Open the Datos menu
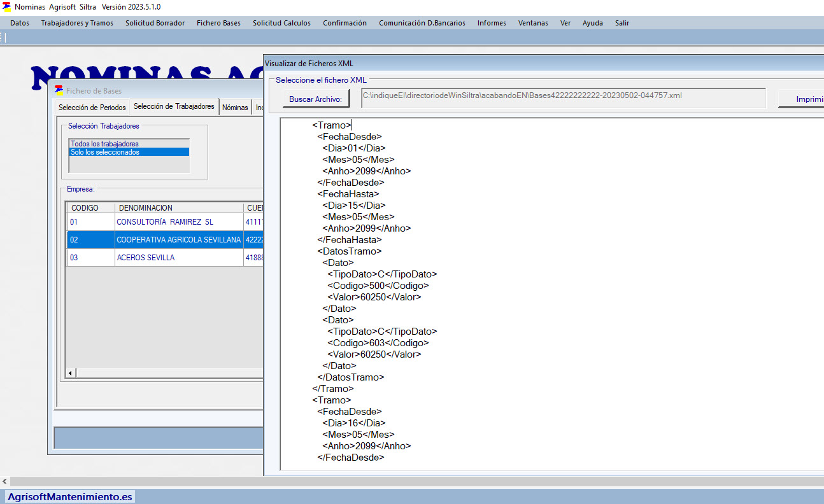Screen dimensions: 824x504 click(x=20, y=23)
